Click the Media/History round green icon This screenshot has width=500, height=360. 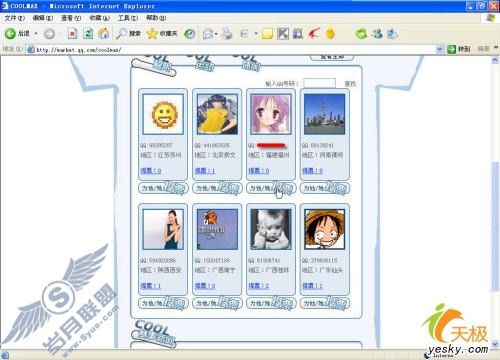190,33
